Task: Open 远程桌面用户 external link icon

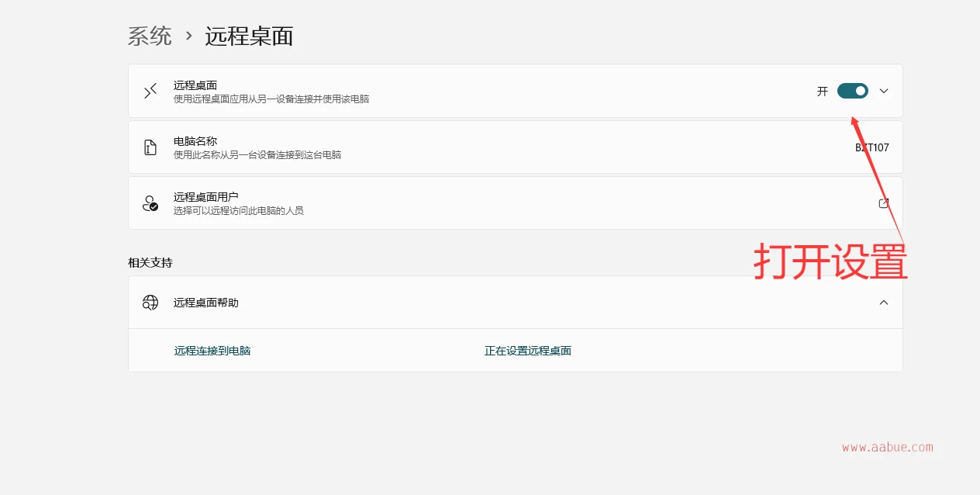Action: (x=884, y=203)
